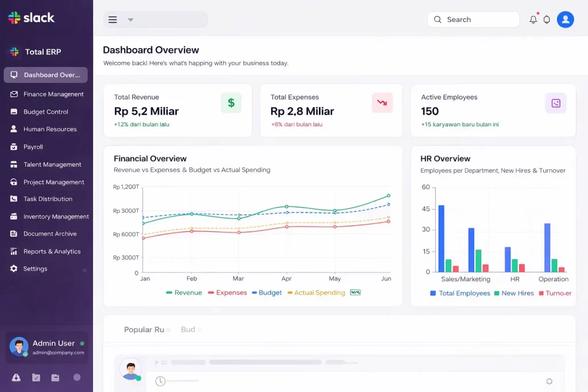This screenshot has height=392, width=588.
Task: Toggle New Hires in HR Overview legend
Action: pos(516,293)
